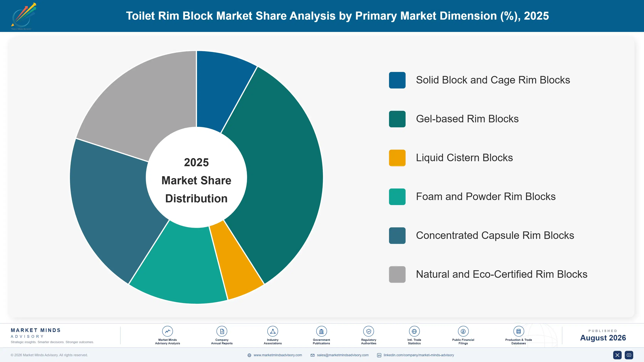Click the 'August 2026' published date
Screen dimensions: 644x362
[x=603, y=338]
